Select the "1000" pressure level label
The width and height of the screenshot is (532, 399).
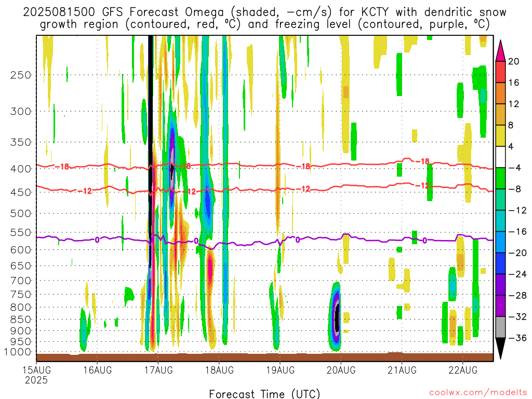tap(18, 352)
